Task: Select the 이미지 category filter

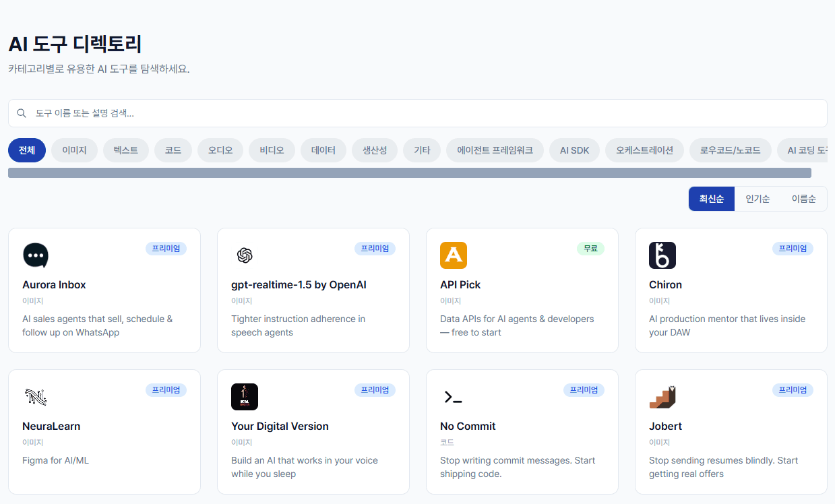Action: pos(74,150)
